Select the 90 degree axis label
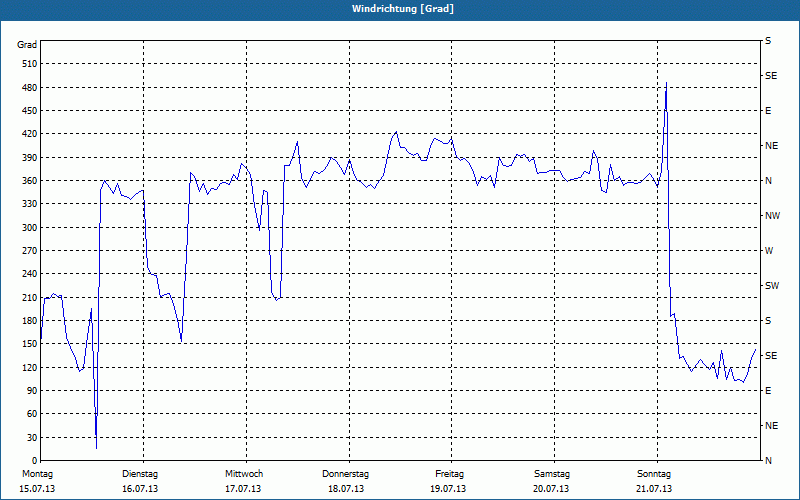The width and height of the screenshot is (800, 500). click(32, 391)
